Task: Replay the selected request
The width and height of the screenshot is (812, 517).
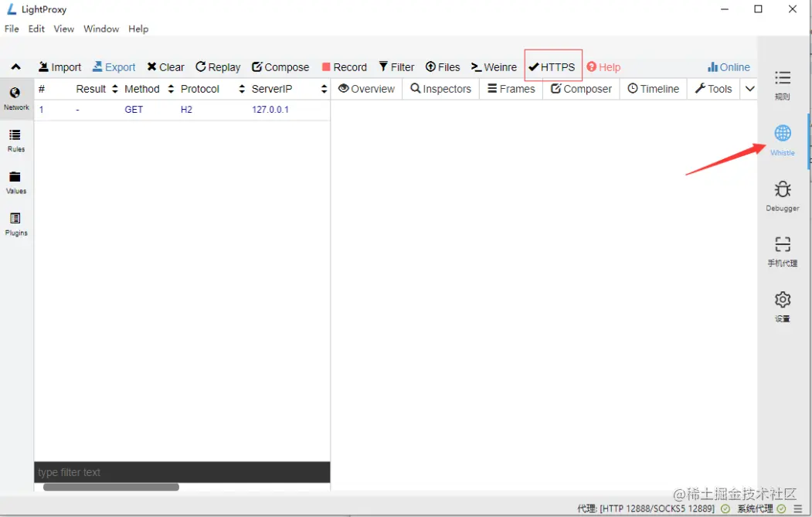Action: click(218, 67)
